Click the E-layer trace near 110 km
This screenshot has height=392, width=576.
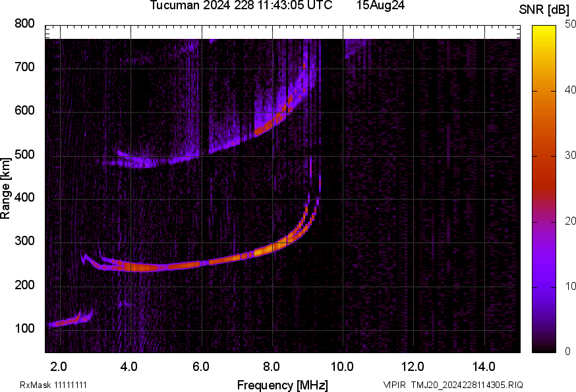[x=66, y=323]
